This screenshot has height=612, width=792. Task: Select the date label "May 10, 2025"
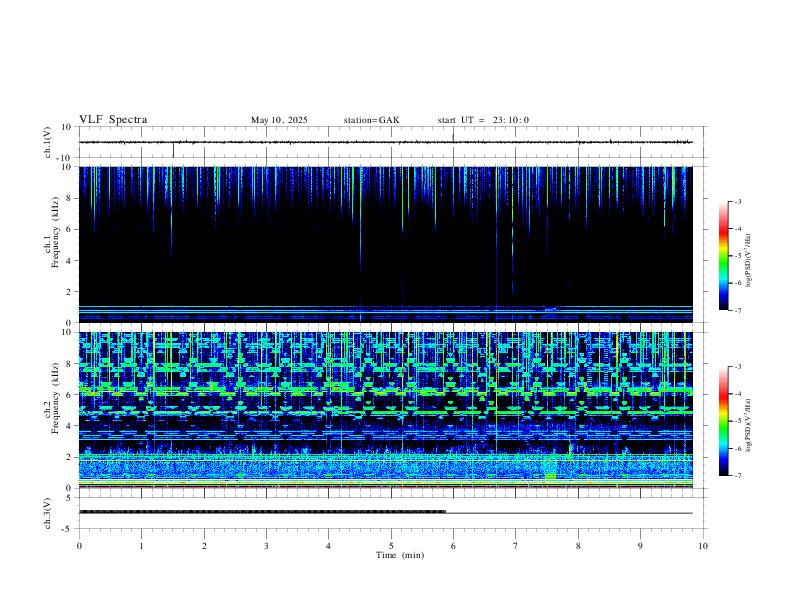point(279,120)
